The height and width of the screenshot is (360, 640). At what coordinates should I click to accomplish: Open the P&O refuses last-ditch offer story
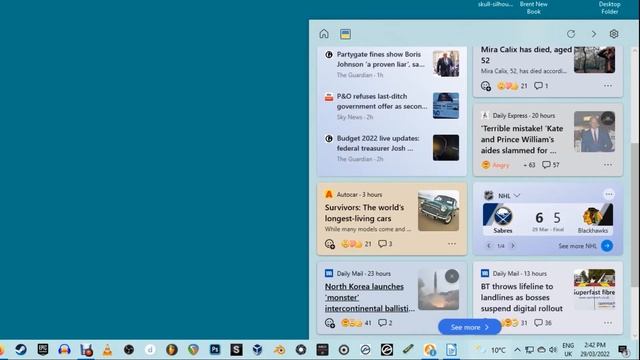[x=382, y=101]
